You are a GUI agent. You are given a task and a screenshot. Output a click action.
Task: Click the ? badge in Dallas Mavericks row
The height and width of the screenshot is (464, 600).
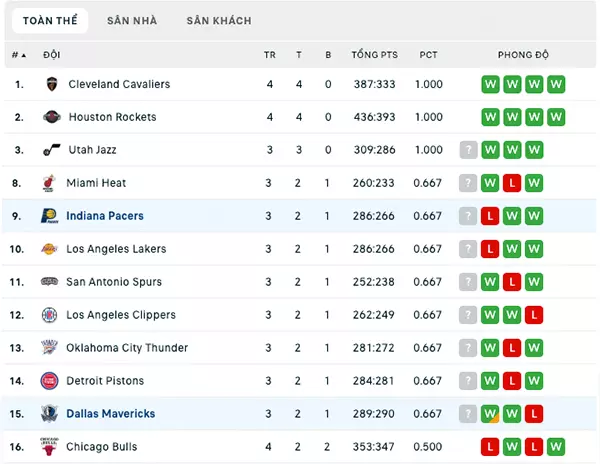click(x=468, y=414)
